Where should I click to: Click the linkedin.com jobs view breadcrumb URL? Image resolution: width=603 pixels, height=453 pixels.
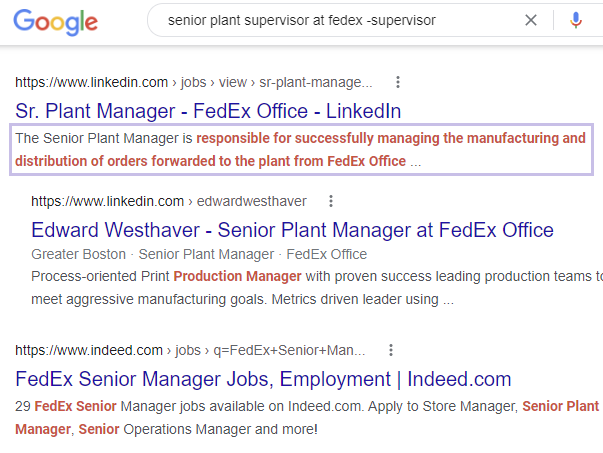click(x=194, y=82)
